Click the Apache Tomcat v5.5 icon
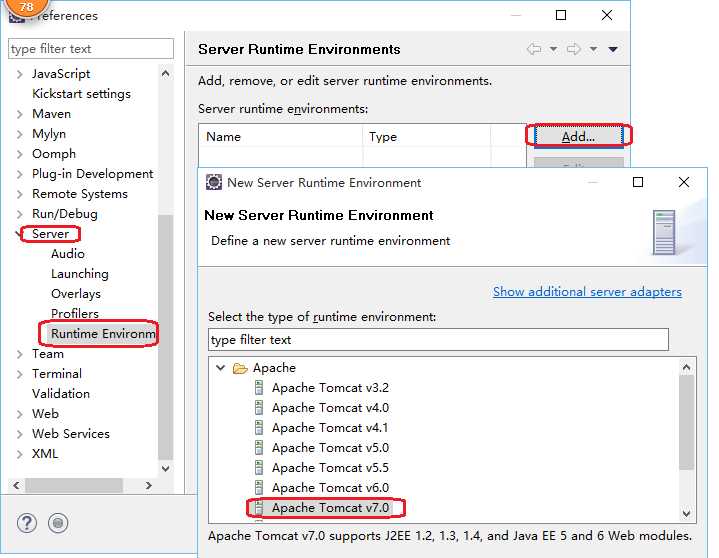Viewport: 719px width, 558px height. 259,468
